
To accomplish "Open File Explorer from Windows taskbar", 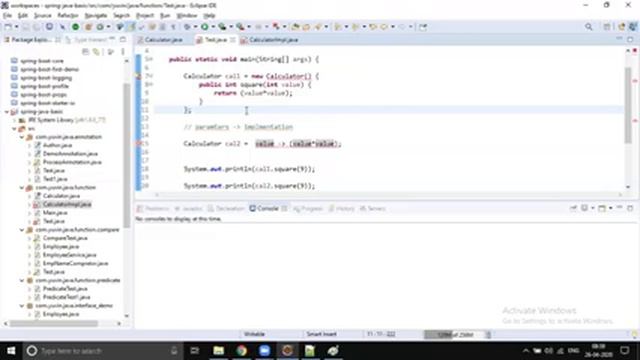I will click(x=218, y=351).
